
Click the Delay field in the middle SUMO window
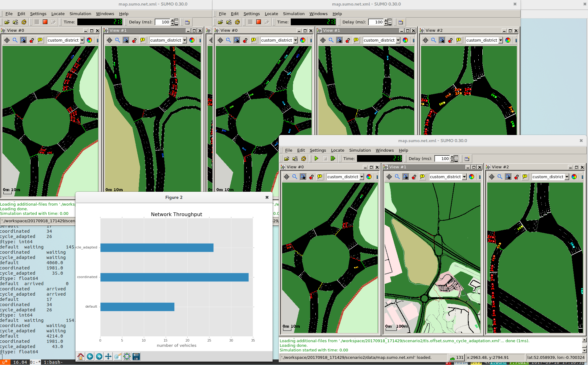click(x=376, y=22)
